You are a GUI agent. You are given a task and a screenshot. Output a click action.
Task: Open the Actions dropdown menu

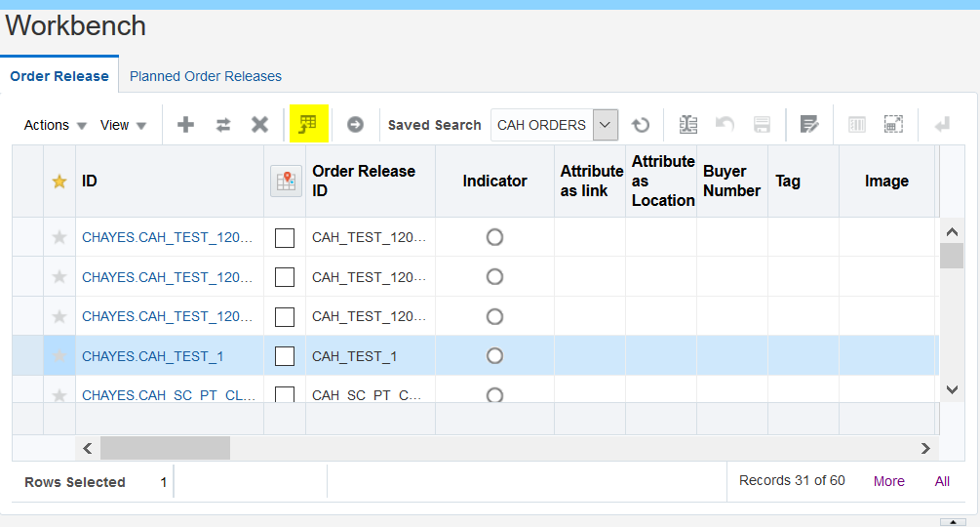[x=56, y=125]
